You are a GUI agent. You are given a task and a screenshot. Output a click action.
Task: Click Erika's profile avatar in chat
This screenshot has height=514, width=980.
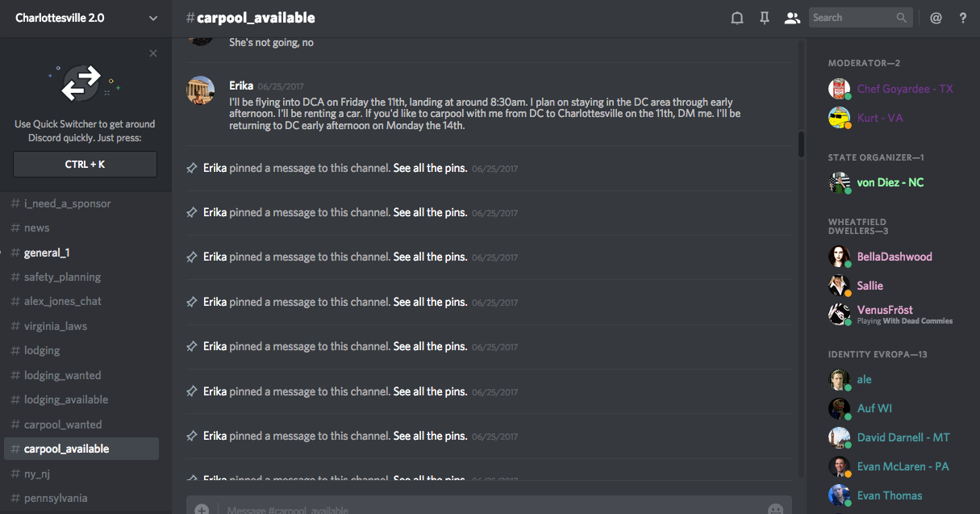pyautogui.click(x=201, y=90)
